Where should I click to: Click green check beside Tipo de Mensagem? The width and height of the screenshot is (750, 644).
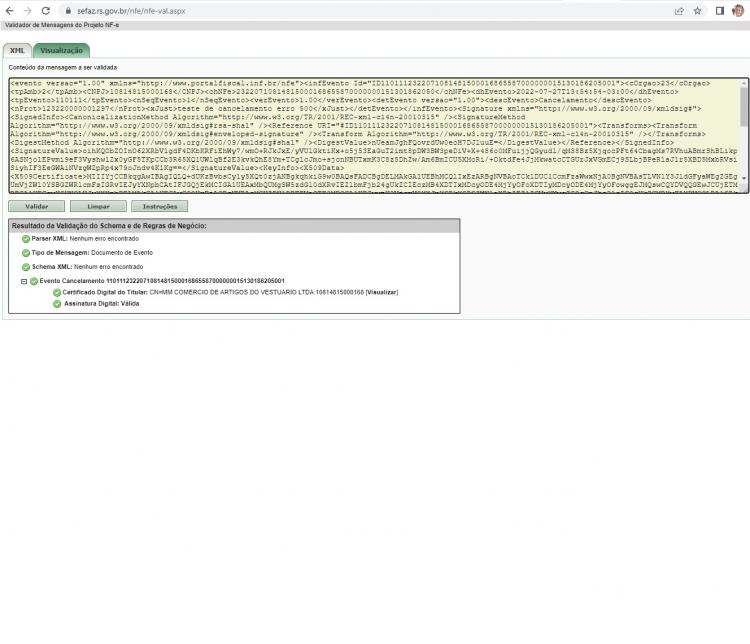(26, 253)
